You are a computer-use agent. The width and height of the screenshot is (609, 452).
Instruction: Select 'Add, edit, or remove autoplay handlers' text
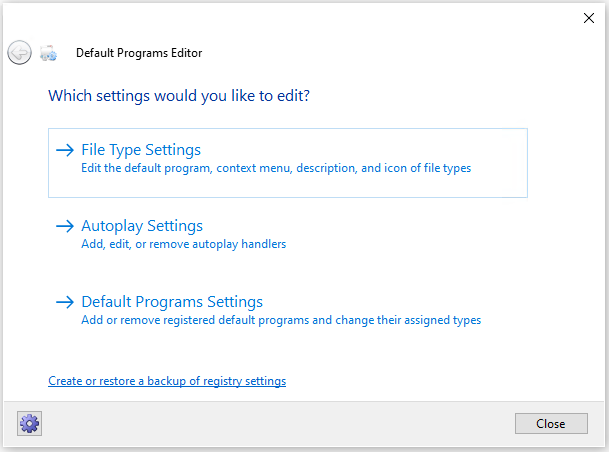pyautogui.click(x=185, y=244)
